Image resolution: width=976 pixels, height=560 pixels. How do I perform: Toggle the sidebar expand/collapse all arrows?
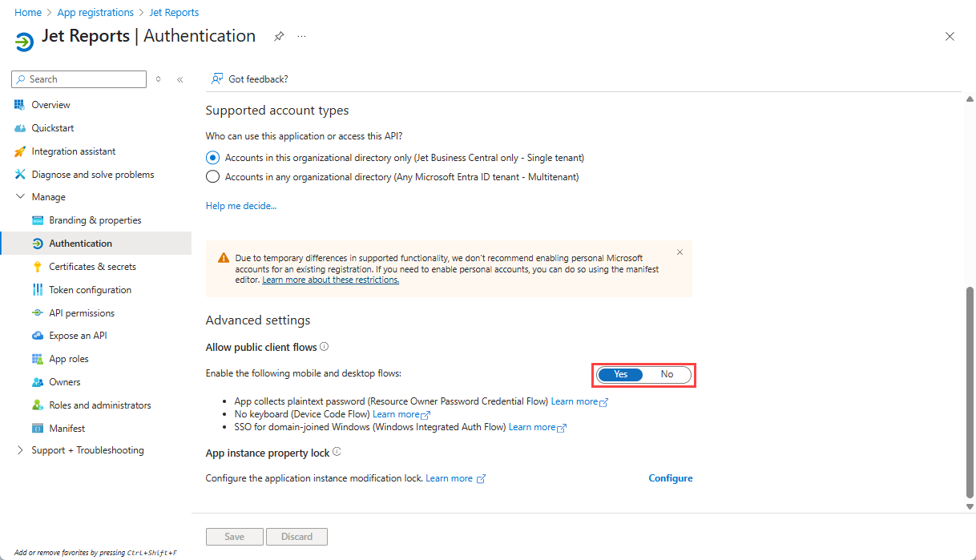[x=158, y=79]
